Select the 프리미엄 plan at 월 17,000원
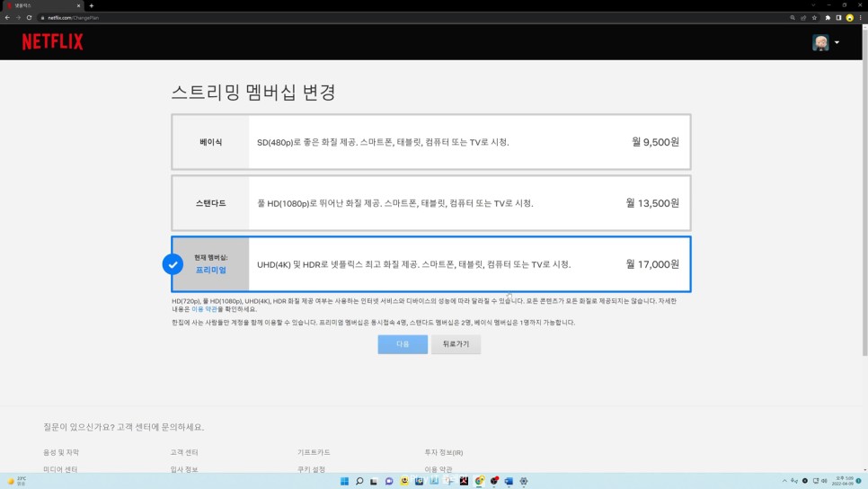The image size is (868, 489). pos(431,264)
